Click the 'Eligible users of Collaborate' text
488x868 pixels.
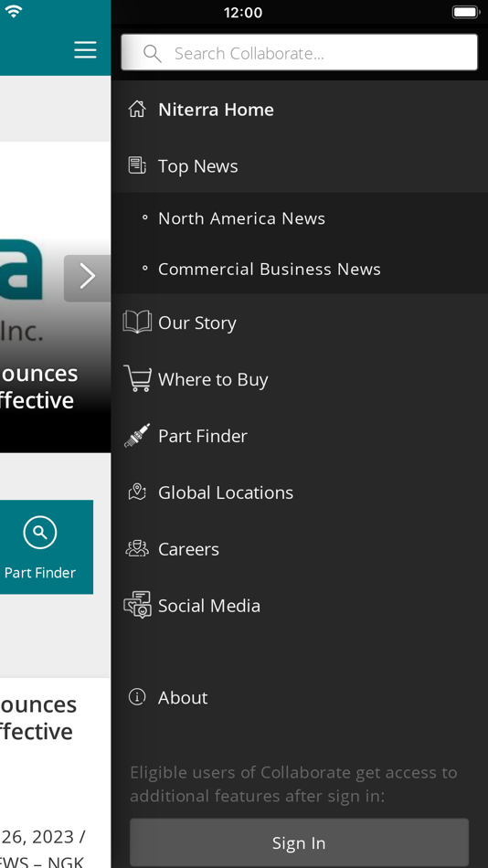[293, 784]
